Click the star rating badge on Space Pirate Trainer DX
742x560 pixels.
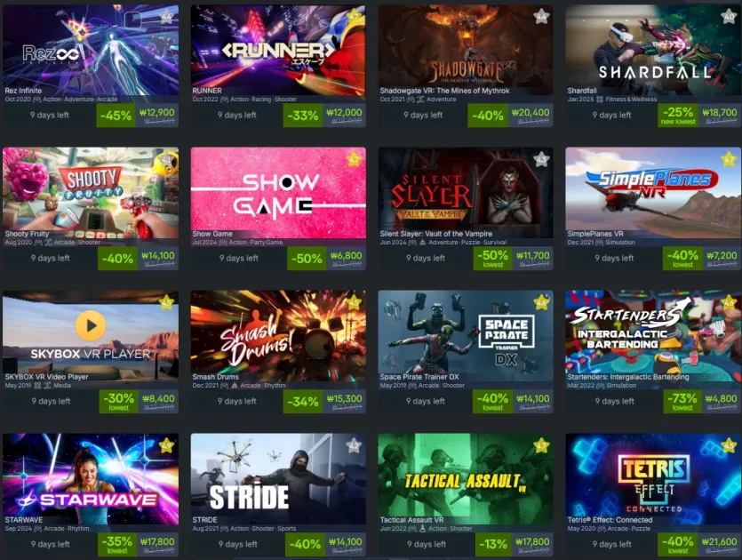541,302
